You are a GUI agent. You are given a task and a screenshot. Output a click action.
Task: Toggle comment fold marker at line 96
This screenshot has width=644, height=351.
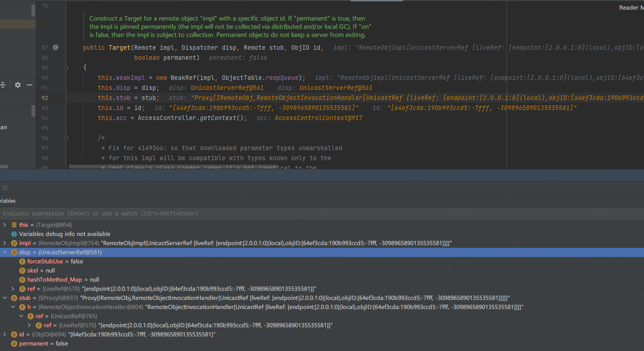click(66, 138)
